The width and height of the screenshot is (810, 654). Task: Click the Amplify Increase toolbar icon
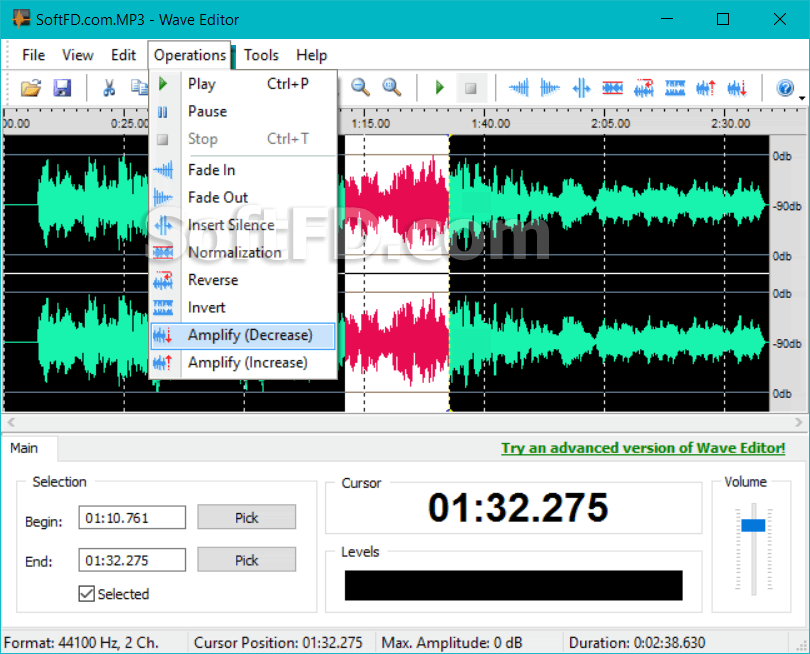(706, 88)
